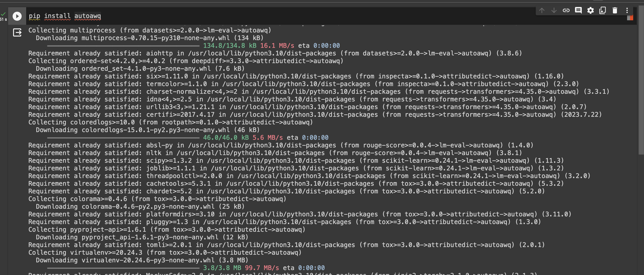
Task: Open editor settings via the gear icon
Action: click(x=591, y=10)
